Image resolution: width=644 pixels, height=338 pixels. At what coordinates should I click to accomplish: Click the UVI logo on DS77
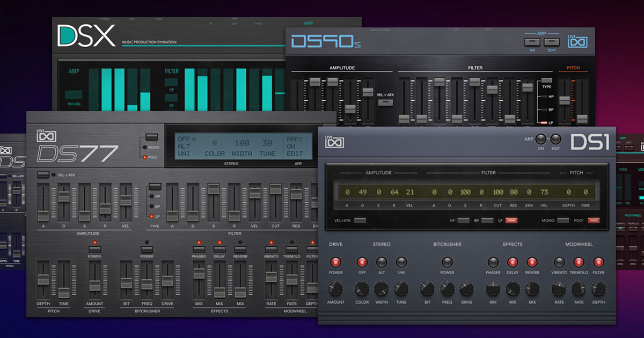click(x=46, y=137)
